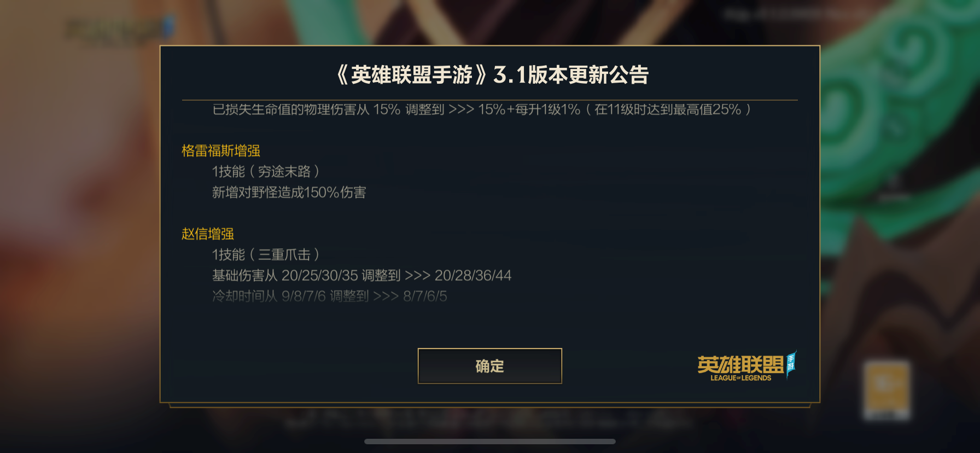The image size is (980, 453).
Task: Tap the blurred yellow icon behind the dialog
Action: pyautogui.click(x=886, y=390)
